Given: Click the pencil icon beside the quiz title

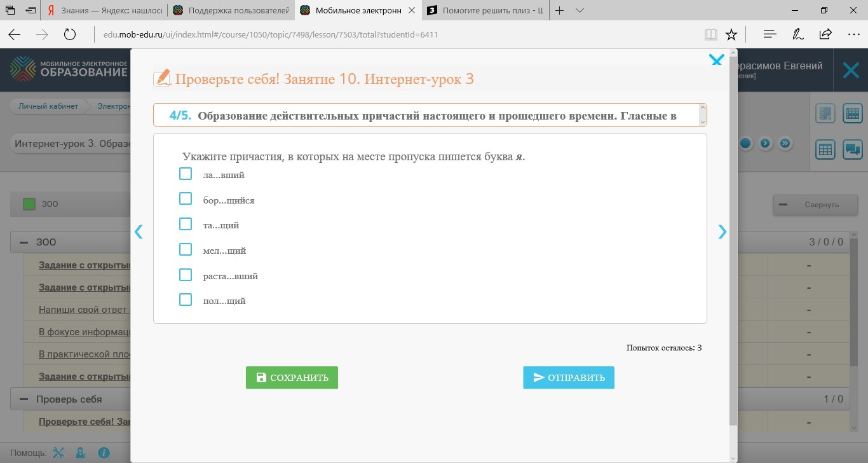Looking at the screenshot, I should 163,78.
